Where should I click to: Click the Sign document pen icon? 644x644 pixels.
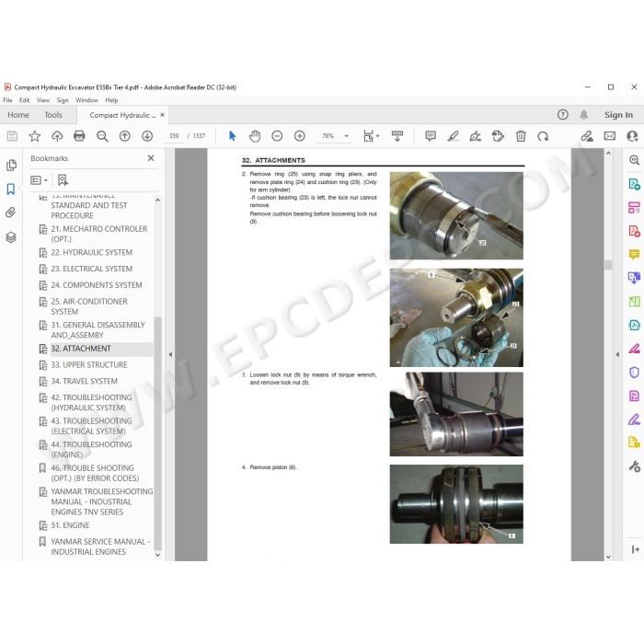coord(476,136)
